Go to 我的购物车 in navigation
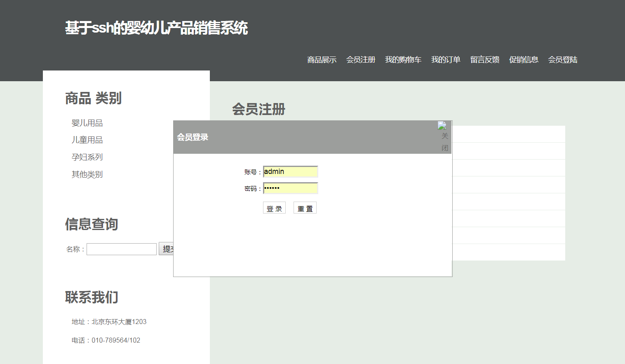Image resolution: width=625 pixels, height=364 pixels. 403,60
